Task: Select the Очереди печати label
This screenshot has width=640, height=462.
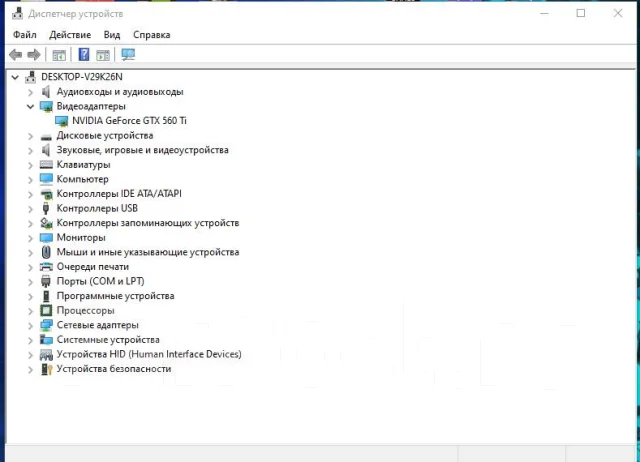Action: click(93, 267)
